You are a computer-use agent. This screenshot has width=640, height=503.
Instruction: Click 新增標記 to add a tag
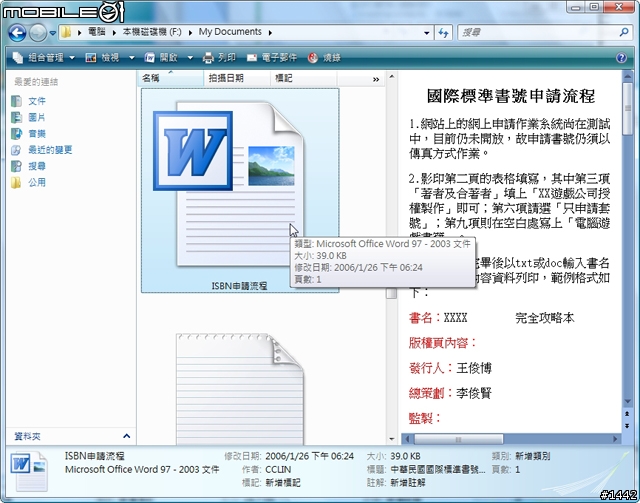[282, 483]
